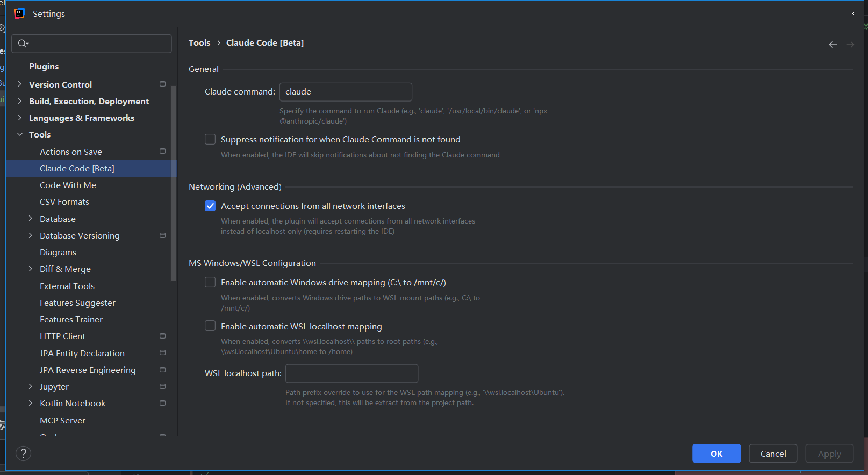
Task: Click the IntelliJ logo in title bar
Action: pyautogui.click(x=19, y=13)
